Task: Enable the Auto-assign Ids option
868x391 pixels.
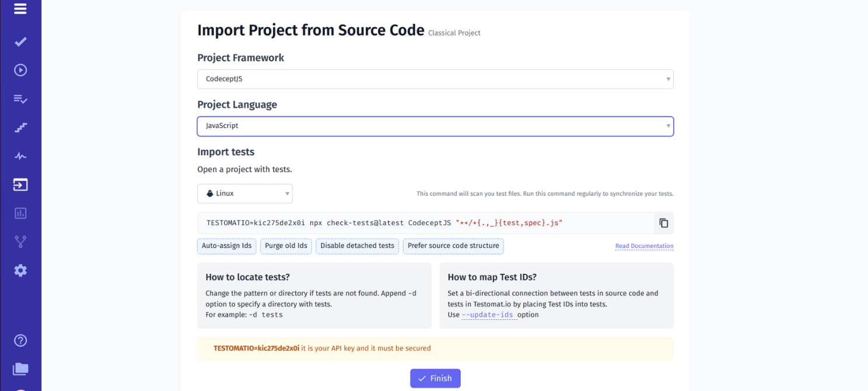Action: tap(226, 246)
